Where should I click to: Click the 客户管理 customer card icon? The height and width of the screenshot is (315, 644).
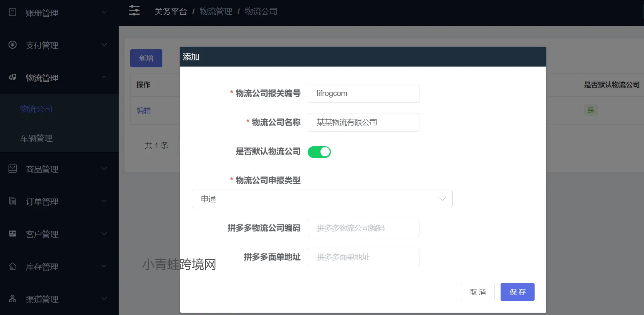click(x=12, y=234)
